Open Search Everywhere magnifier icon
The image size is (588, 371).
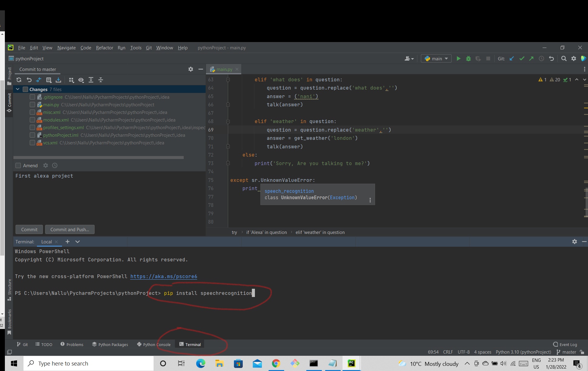tap(564, 58)
